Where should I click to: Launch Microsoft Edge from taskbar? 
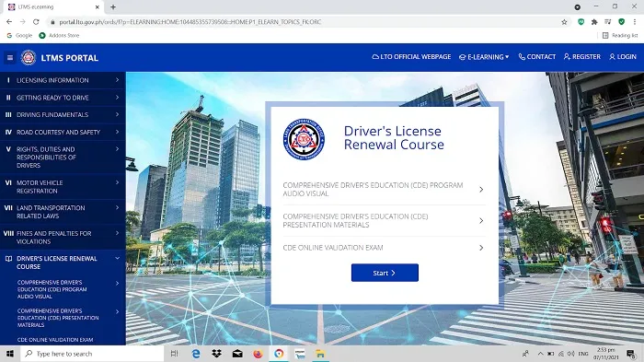click(x=196, y=354)
